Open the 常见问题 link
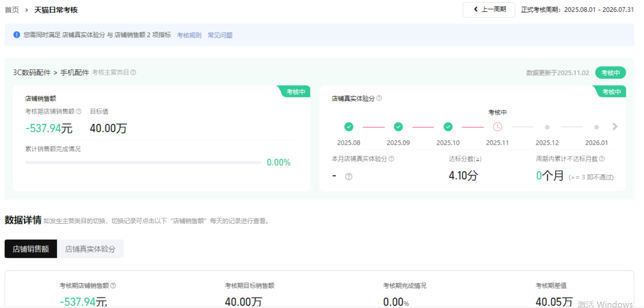The height and width of the screenshot is (308, 644). (220, 35)
